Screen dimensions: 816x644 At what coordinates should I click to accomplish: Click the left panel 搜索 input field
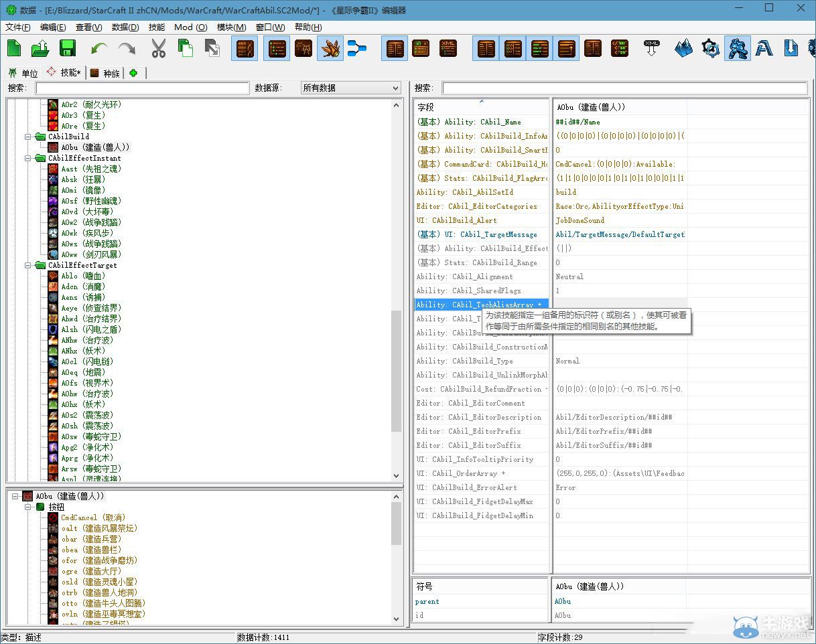click(x=142, y=88)
